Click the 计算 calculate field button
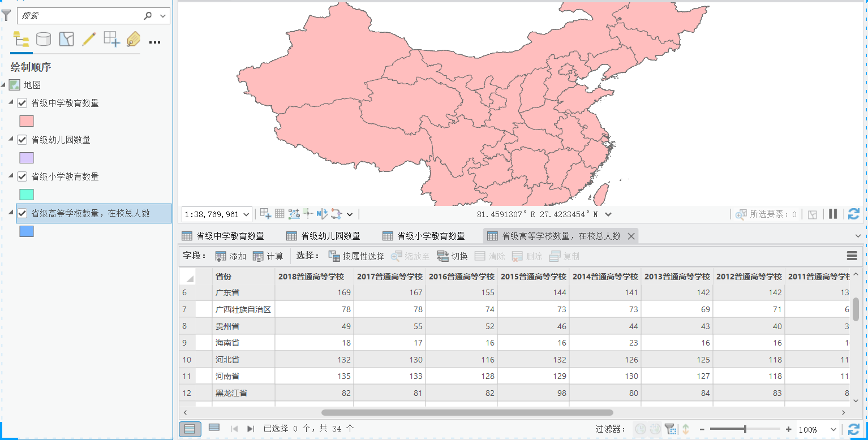The height and width of the screenshot is (440, 868). [x=268, y=256]
